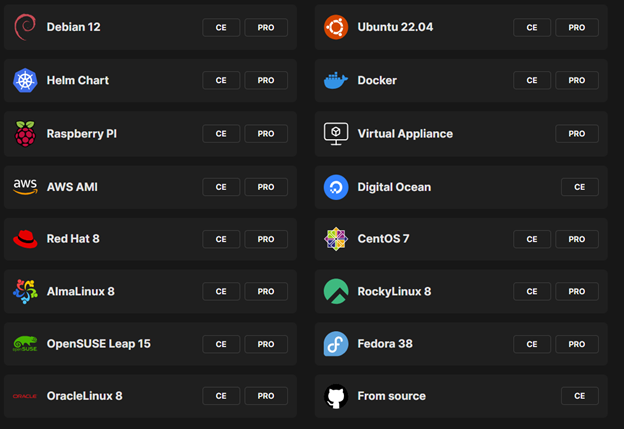Click the "AlmaLinux 8" label text

tap(80, 291)
